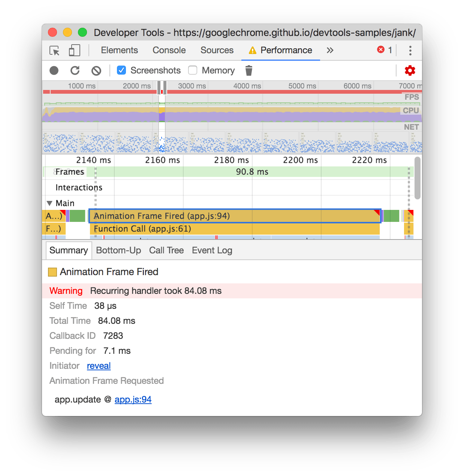Viewport: 464px width, 476px height.
Task: Click the Frames track label
Action: [70, 172]
